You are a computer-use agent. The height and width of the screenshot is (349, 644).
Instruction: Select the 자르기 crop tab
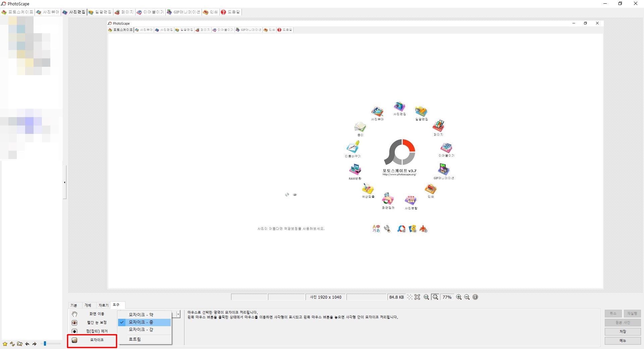click(x=103, y=305)
